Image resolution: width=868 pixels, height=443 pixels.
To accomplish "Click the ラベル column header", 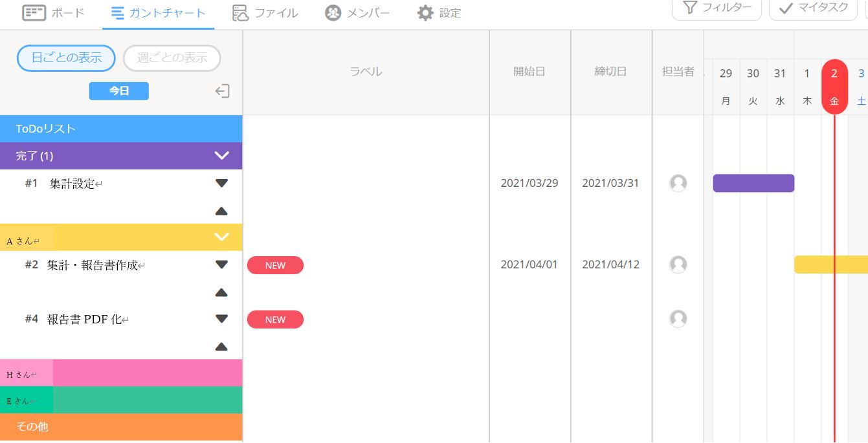I will click(x=366, y=72).
